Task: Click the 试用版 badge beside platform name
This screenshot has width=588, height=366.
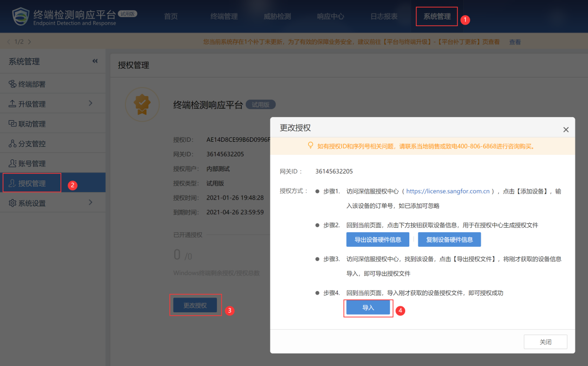Action: pos(261,105)
